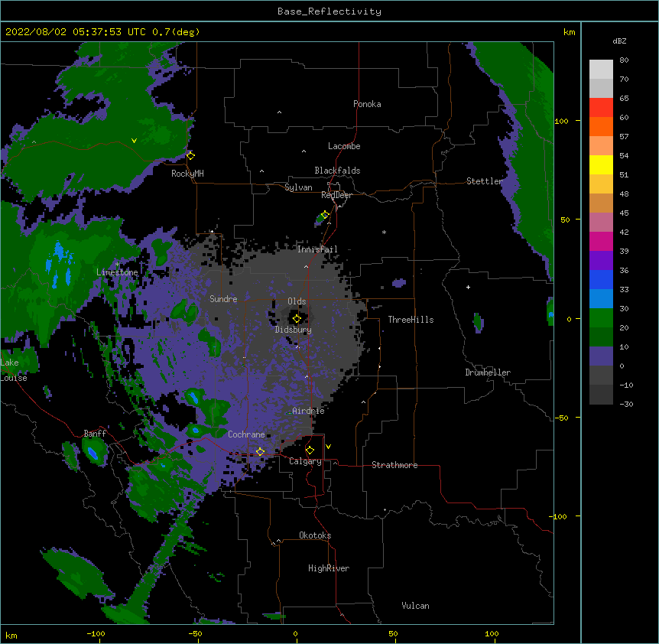659x644 pixels.
Task: Select the -30 value on the dBZ legend
Action: coord(626,404)
